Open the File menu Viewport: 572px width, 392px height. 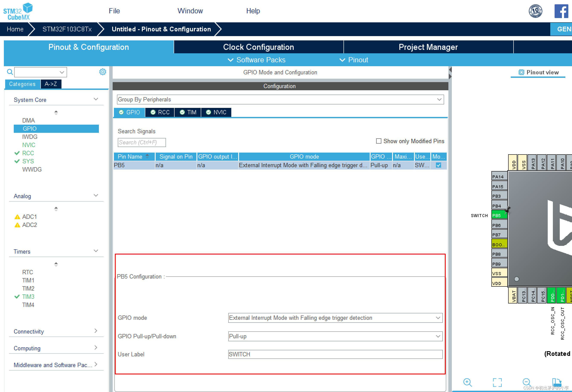point(114,11)
